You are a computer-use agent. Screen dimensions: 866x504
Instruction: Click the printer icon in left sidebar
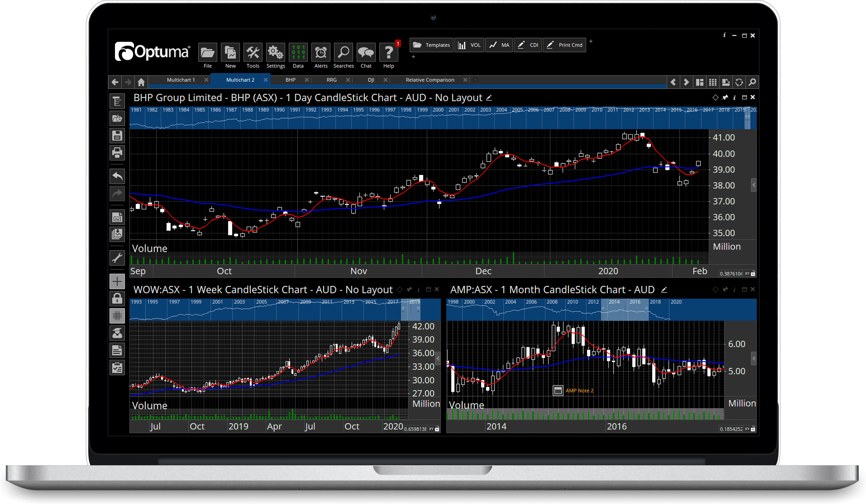117,153
